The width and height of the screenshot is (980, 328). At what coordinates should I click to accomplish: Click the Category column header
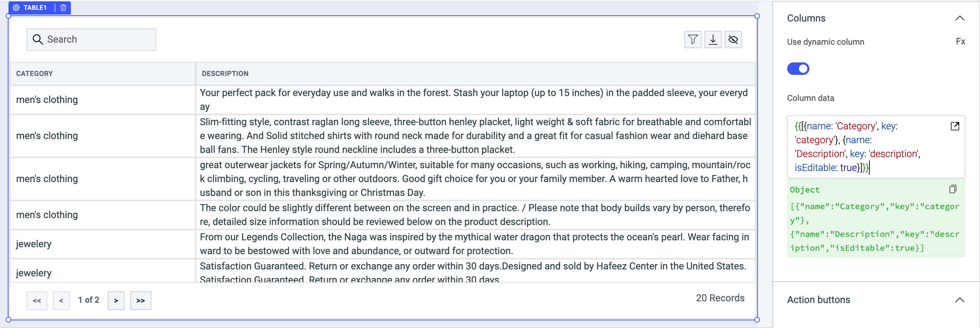click(x=35, y=74)
